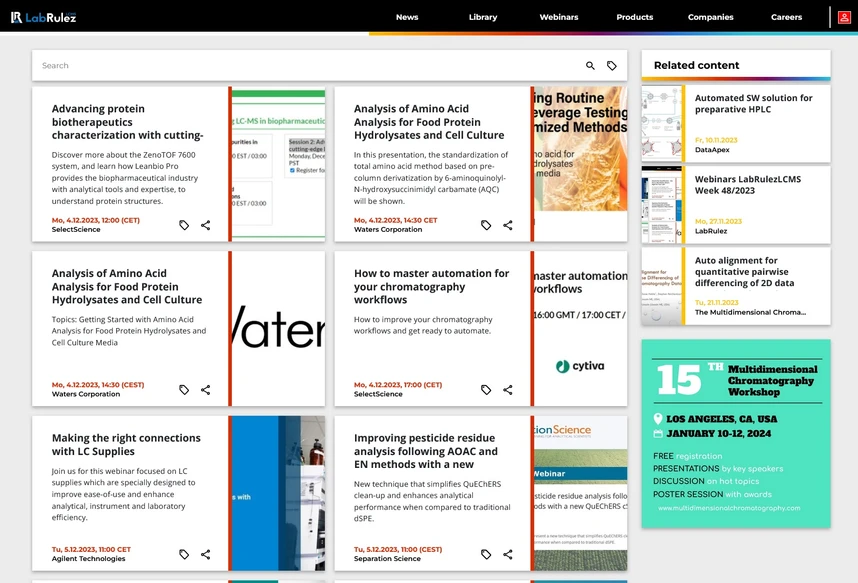Image resolution: width=858 pixels, height=583 pixels.
Task: Navigate to Careers page
Action: click(x=786, y=17)
